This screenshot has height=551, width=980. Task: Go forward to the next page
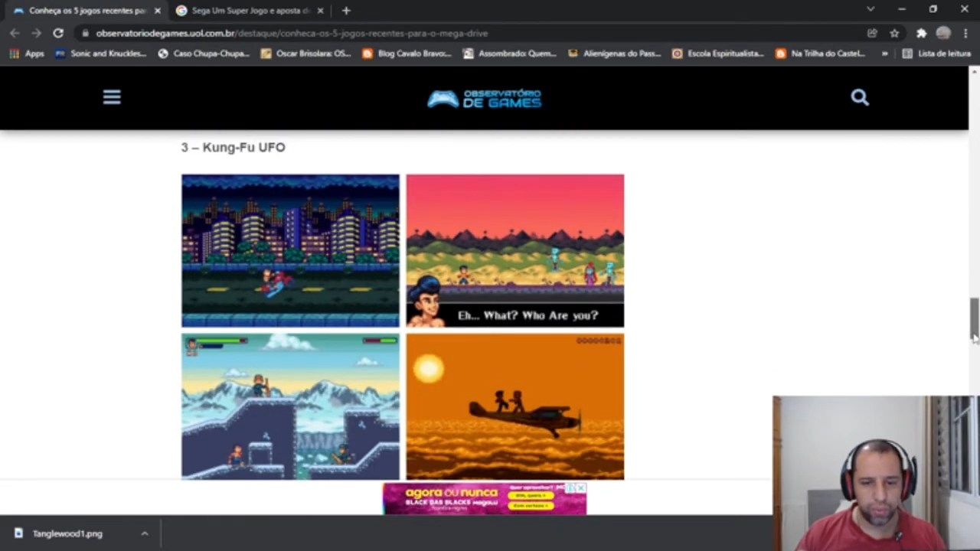coord(36,33)
